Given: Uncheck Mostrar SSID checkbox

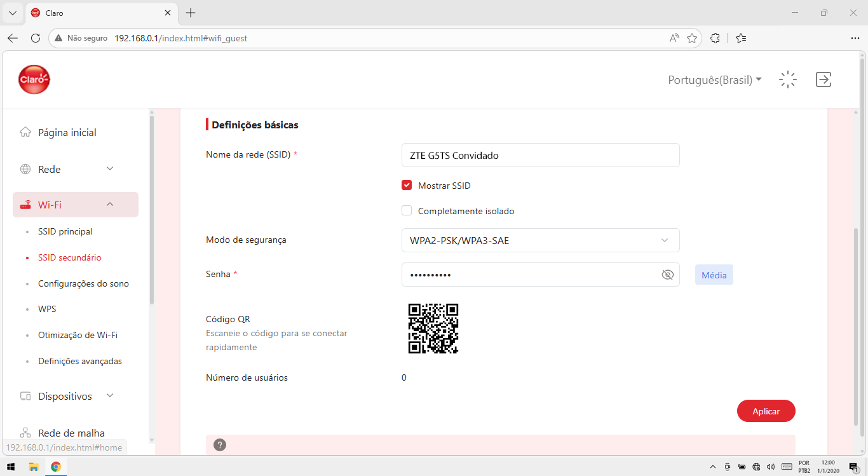Looking at the screenshot, I should pos(407,186).
